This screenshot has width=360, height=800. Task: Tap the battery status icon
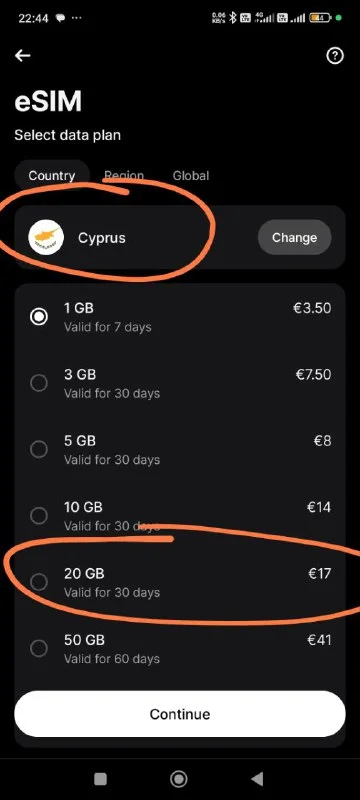pyautogui.click(x=320, y=18)
